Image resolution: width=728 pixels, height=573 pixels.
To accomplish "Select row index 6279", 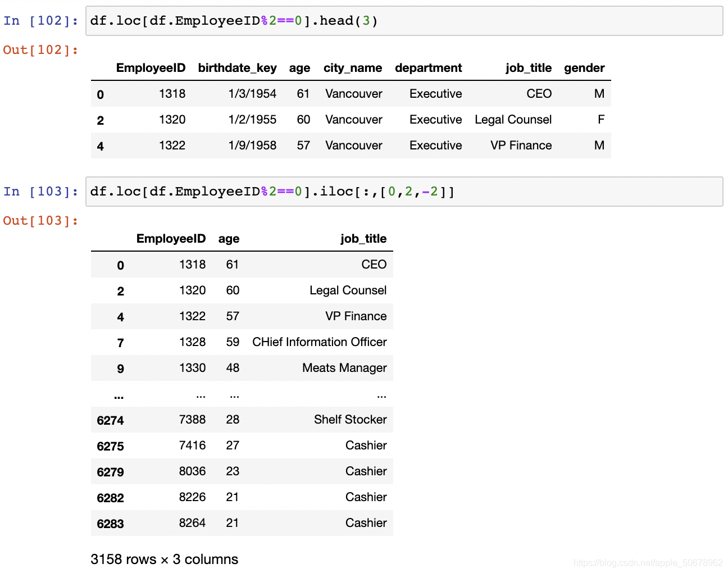I will (110, 472).
